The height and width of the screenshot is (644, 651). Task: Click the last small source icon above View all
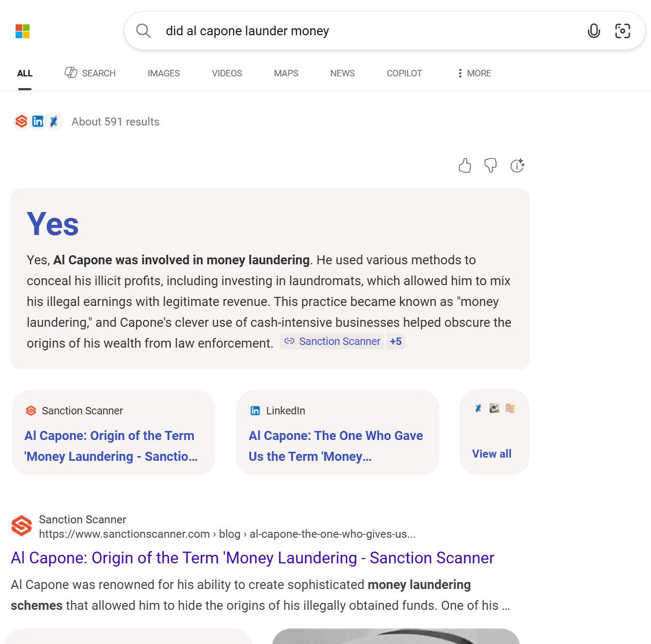click(511, 408)
